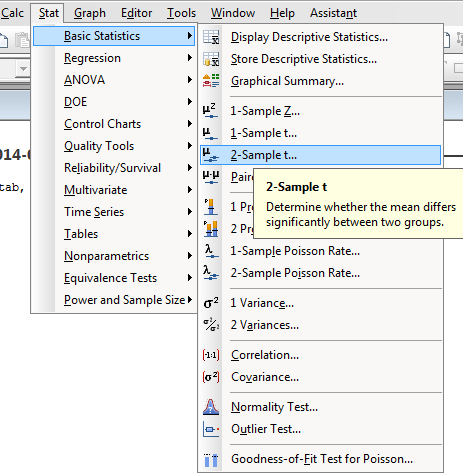
Task: Click the 1 Variance sigma icon
Action: 211,303
